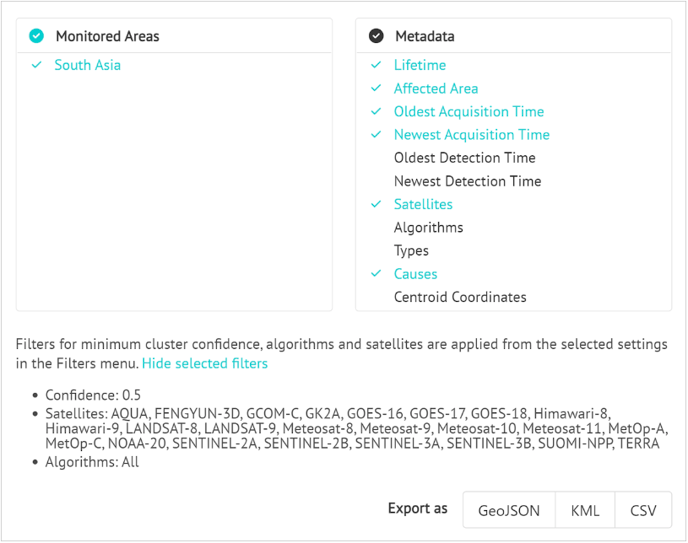This screenshot has width=688, height=543.
Task: Deselect Oldest Acquisition Time metadata
Action: pyautogui.click(x=469, y=111)
